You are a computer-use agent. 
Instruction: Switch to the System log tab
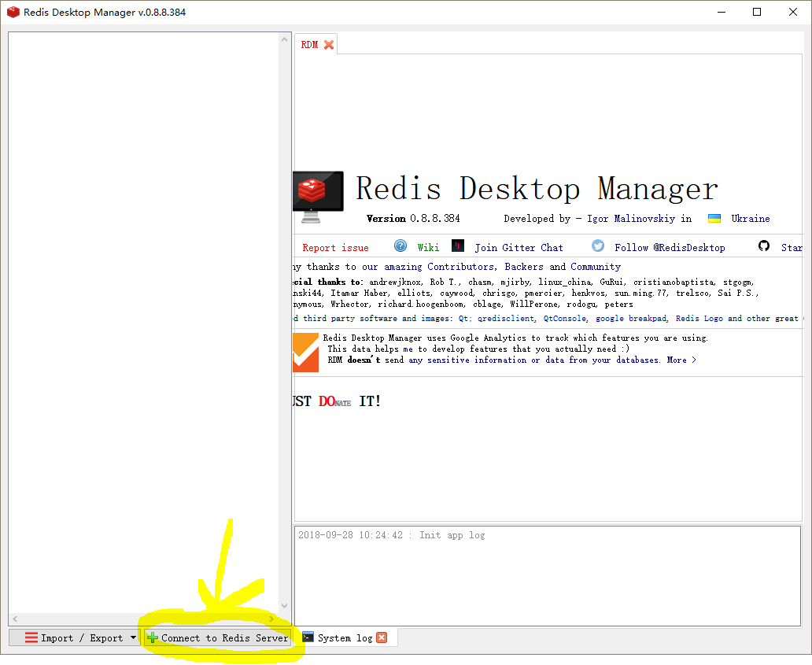(x=345, y=638)
